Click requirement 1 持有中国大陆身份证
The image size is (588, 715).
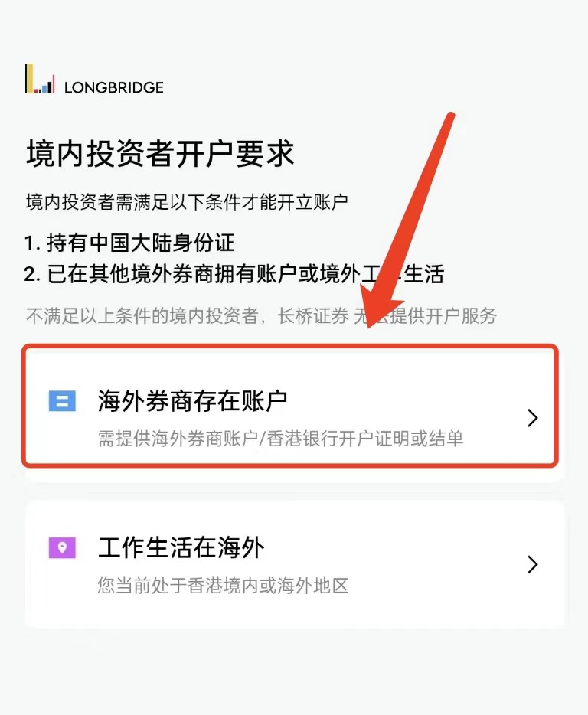129,243
